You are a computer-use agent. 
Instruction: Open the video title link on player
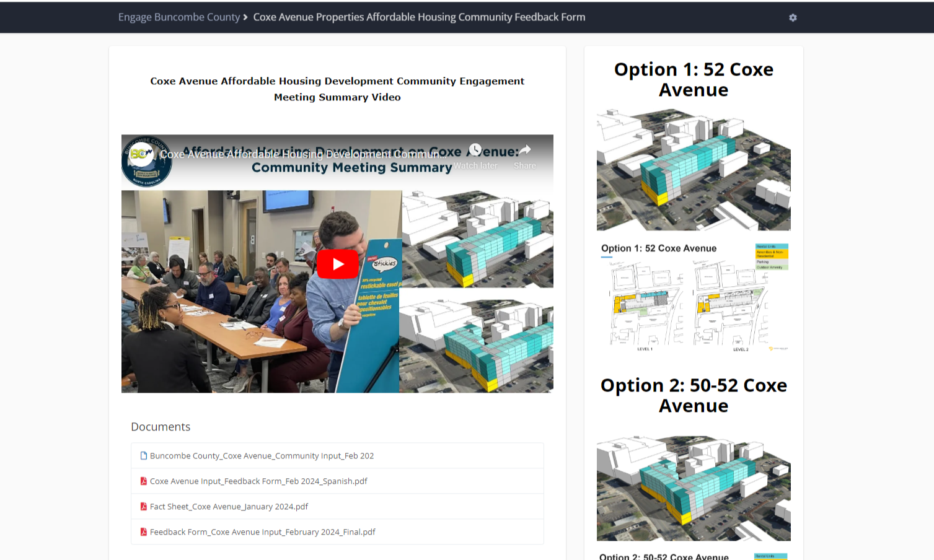(303, 154)
